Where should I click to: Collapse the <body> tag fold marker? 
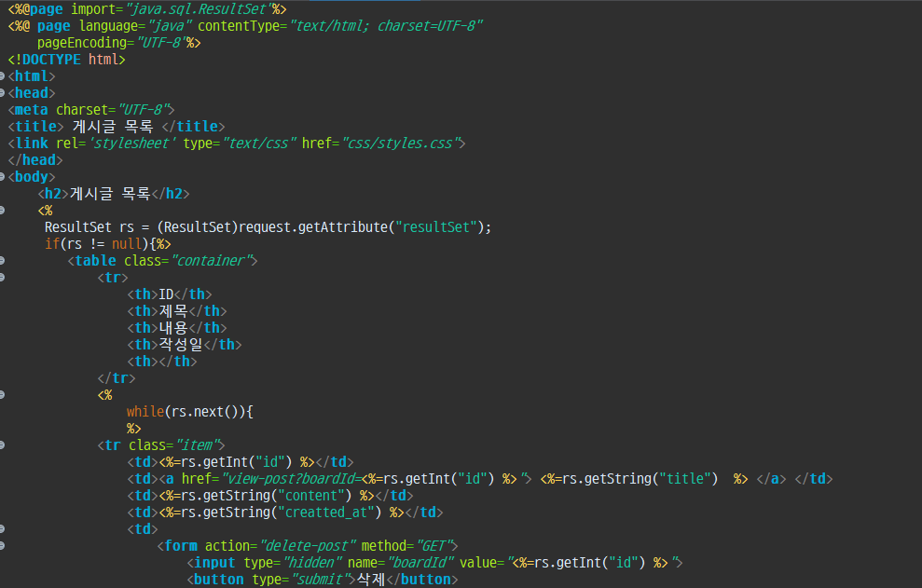[2, 176]
